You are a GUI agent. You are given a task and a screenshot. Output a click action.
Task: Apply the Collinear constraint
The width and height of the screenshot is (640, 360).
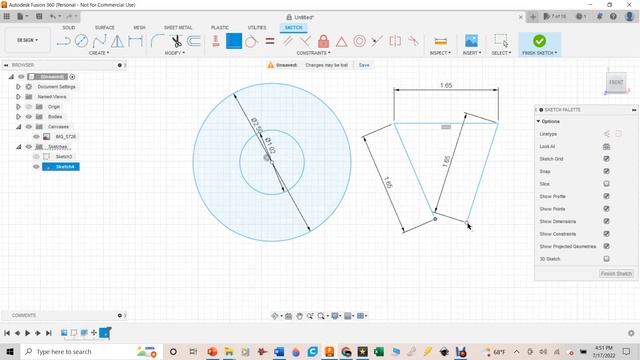point(377,41)
